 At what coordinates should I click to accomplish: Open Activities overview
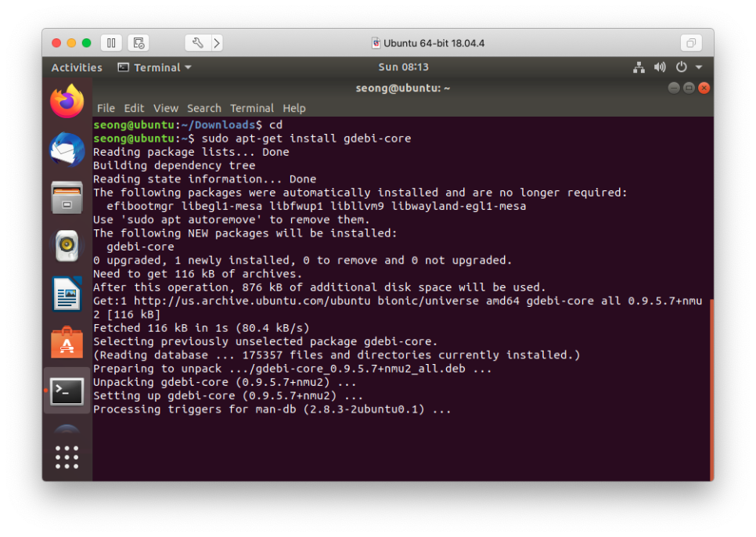77,67
